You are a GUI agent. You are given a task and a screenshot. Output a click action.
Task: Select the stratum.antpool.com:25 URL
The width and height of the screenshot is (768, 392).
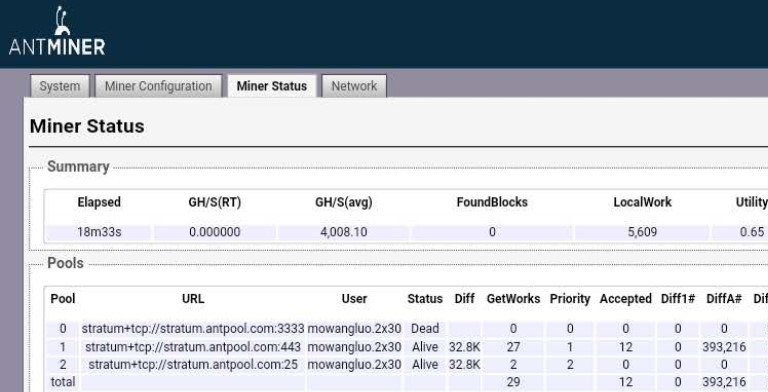click(x=193, y=365)
